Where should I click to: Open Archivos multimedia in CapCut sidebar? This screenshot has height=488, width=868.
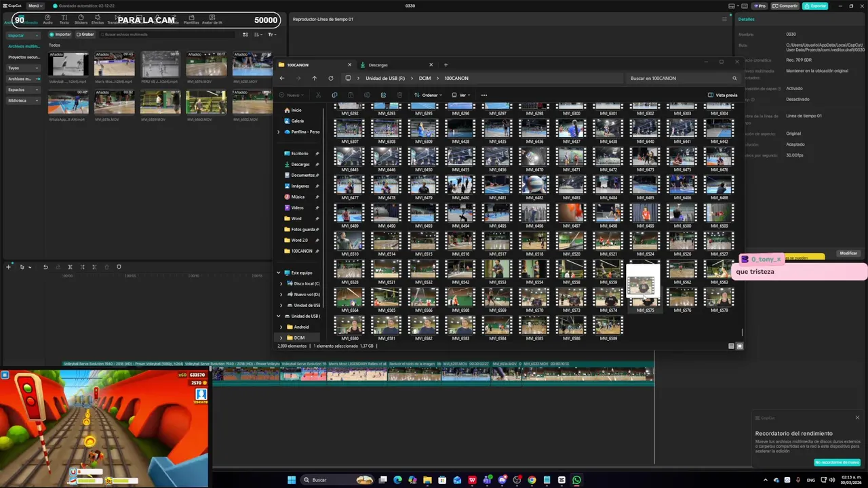pyautogui.click(x=24, y=46)
